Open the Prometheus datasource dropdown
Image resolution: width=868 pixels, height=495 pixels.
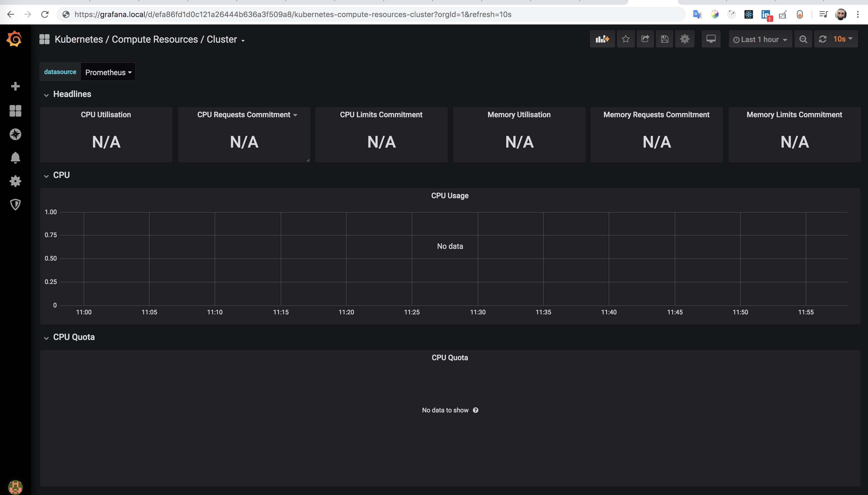click(108, 72)
